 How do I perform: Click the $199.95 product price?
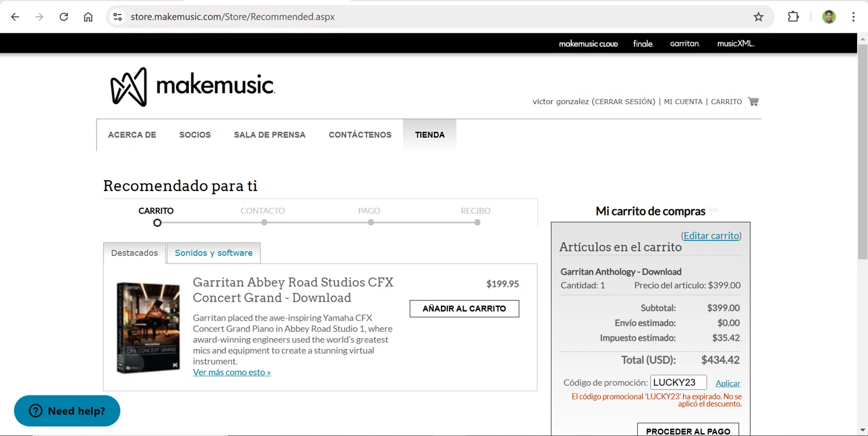[x=502, y=284]
